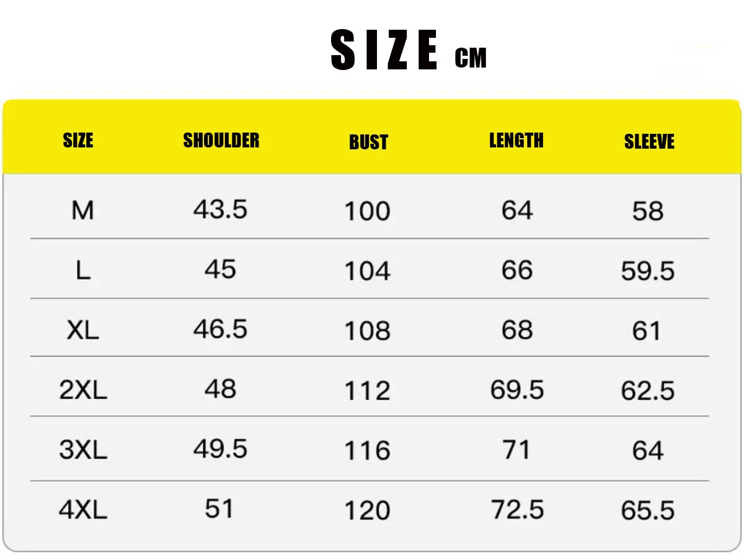Click the BUST column header
The image size is (744, 560).
coord(368,142)
